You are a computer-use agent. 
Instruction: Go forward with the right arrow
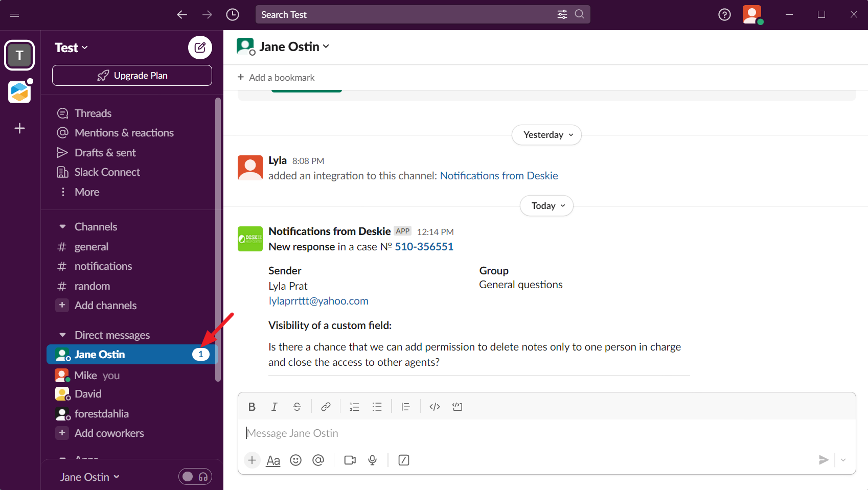click(207, 14)
